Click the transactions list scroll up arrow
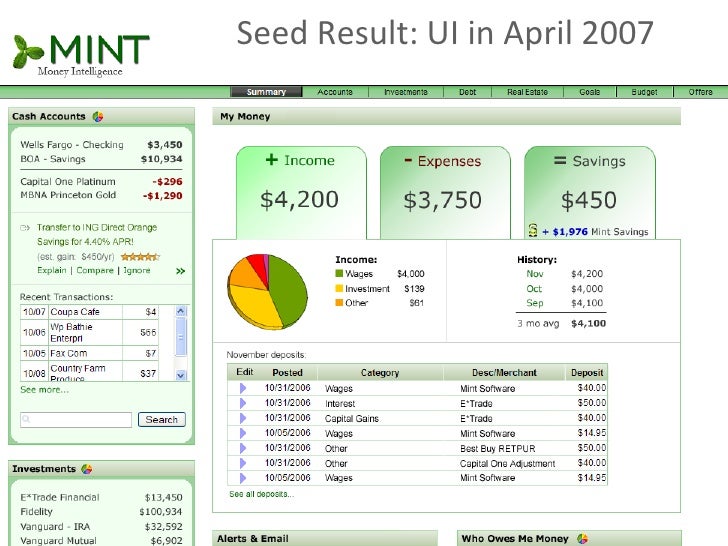 click(x=181, y=311)
